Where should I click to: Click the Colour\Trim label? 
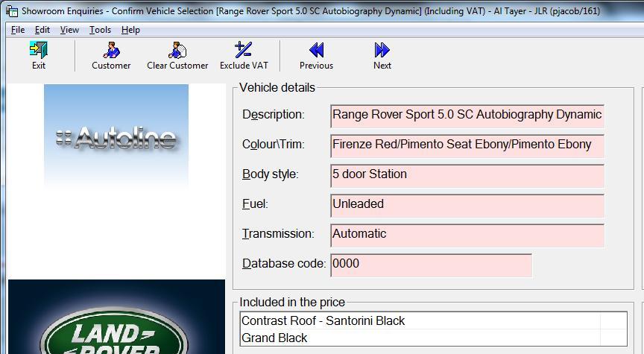coord(274,145)
